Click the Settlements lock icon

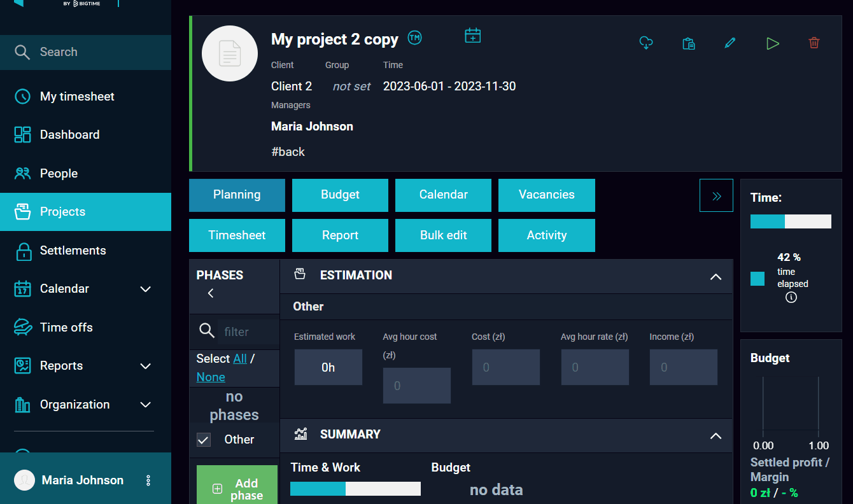24,251
